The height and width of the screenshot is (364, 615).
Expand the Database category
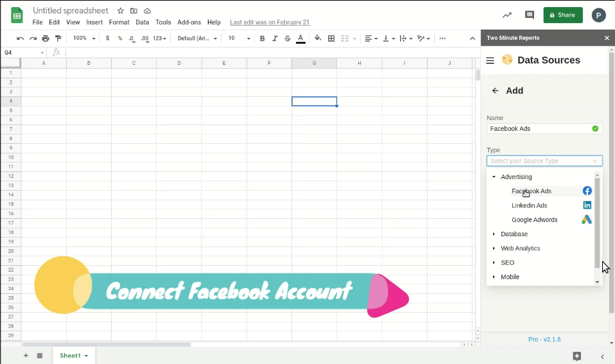[x=494, y=234]
